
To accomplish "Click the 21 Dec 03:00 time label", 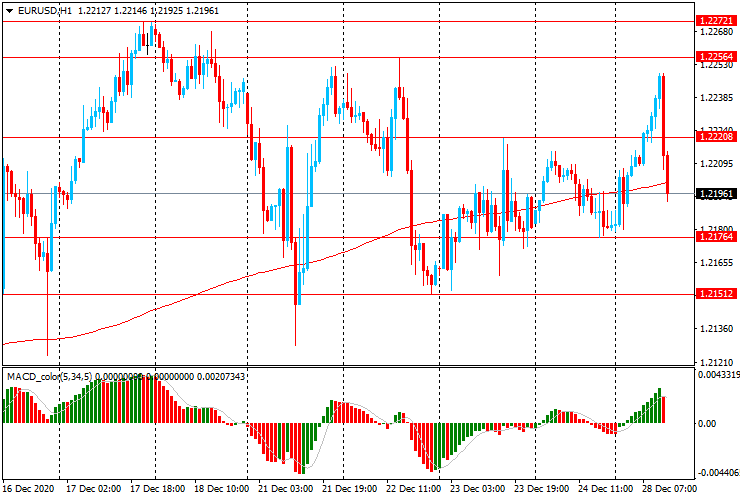I will [285, 488].
